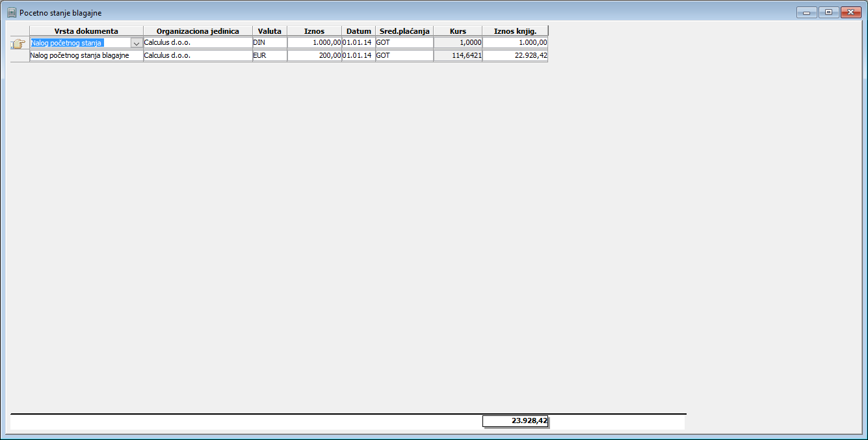868x440 pixels.
Task: Sort by the Valuta column header
Action: (x=269, y=31)
